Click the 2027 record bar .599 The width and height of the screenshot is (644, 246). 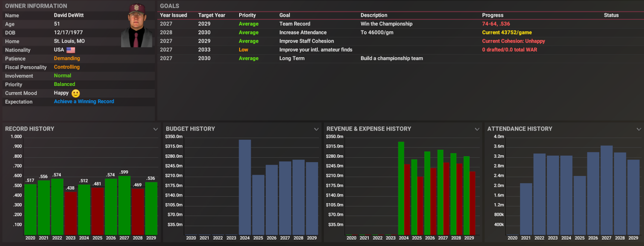pos(124,205)
